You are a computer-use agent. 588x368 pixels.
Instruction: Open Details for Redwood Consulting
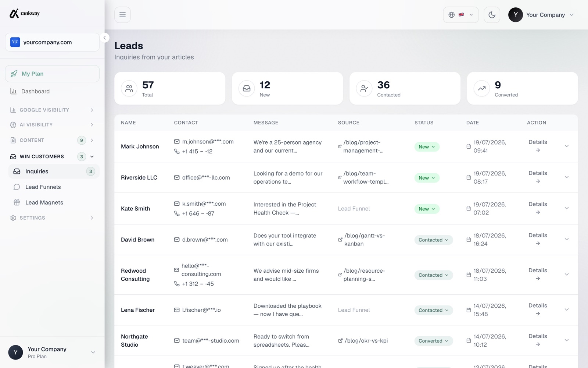click(x=538, y=275)
